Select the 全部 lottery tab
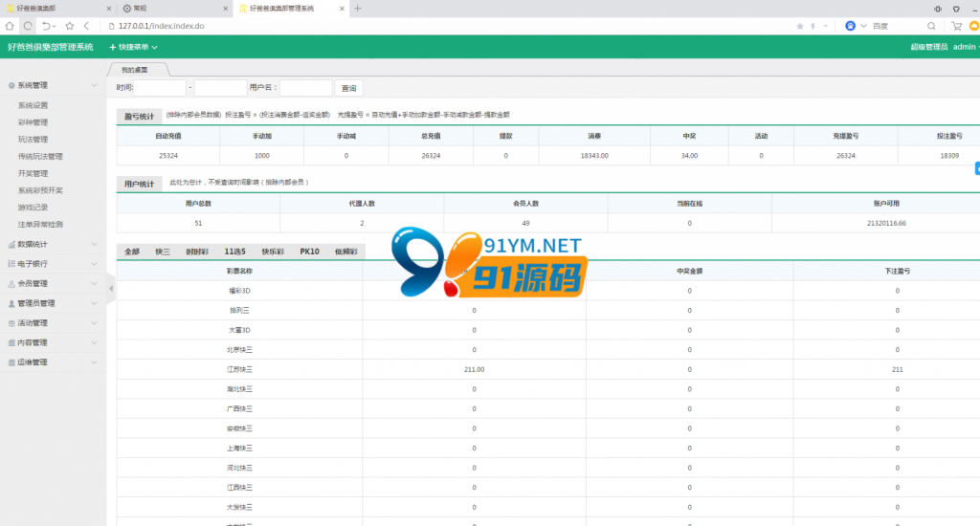 point(132,252)
